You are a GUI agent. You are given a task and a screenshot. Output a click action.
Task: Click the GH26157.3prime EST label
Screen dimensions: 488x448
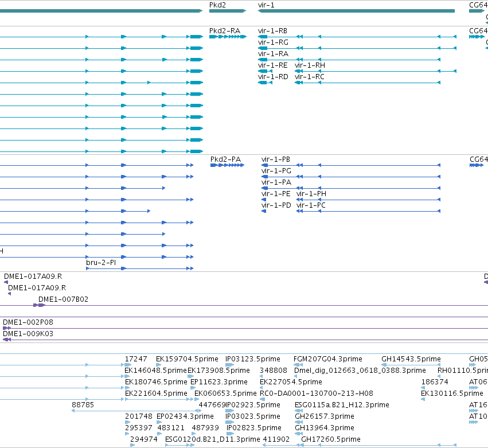(325, 416)
